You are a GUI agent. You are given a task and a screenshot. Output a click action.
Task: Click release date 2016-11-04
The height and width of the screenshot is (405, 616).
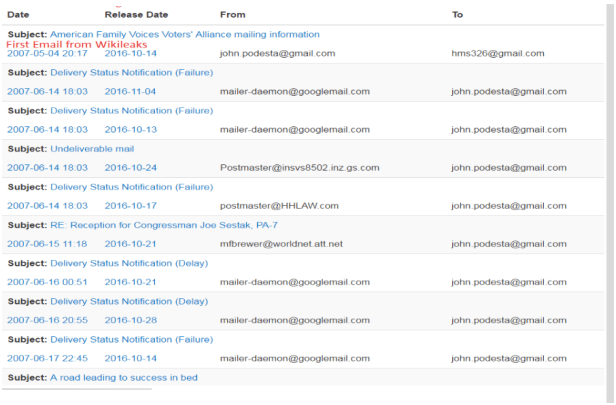pyautogui.click(x=131, y=91)
